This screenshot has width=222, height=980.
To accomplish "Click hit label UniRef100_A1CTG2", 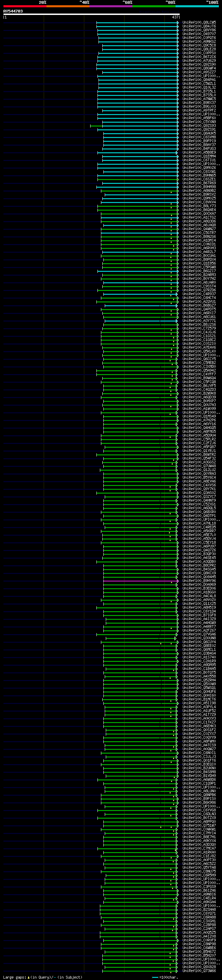I will tap(199, 218).
